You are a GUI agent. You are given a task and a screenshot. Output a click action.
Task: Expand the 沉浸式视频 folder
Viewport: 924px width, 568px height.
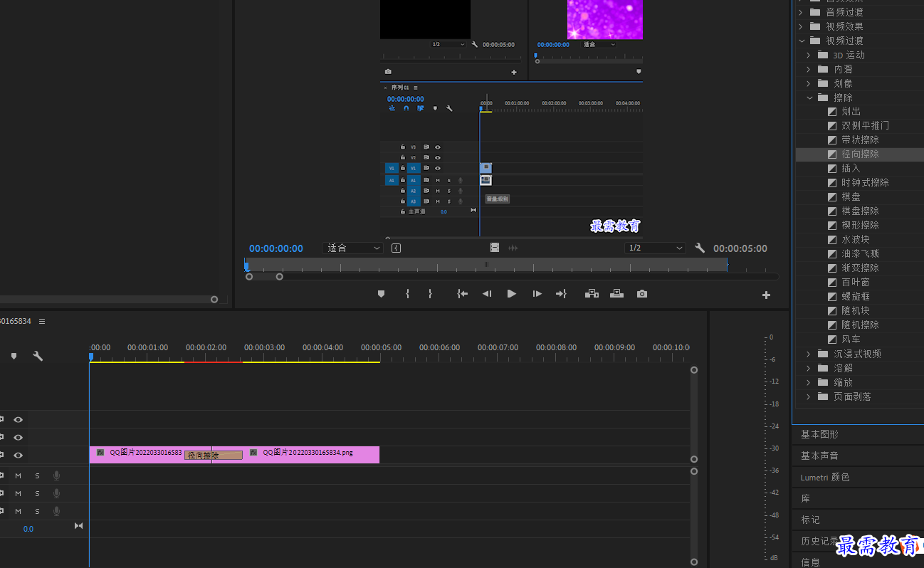pyautogui.click(x=809, y=354)
